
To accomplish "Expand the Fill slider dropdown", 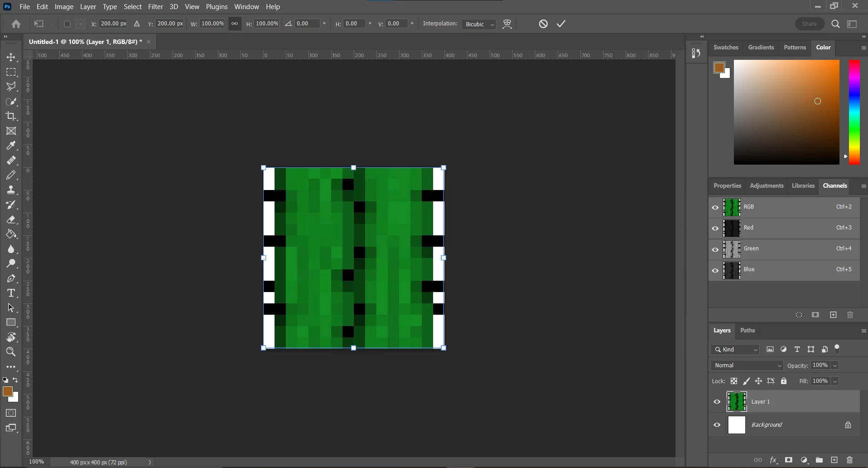I will pyautogui.click(x=835, y=381).
